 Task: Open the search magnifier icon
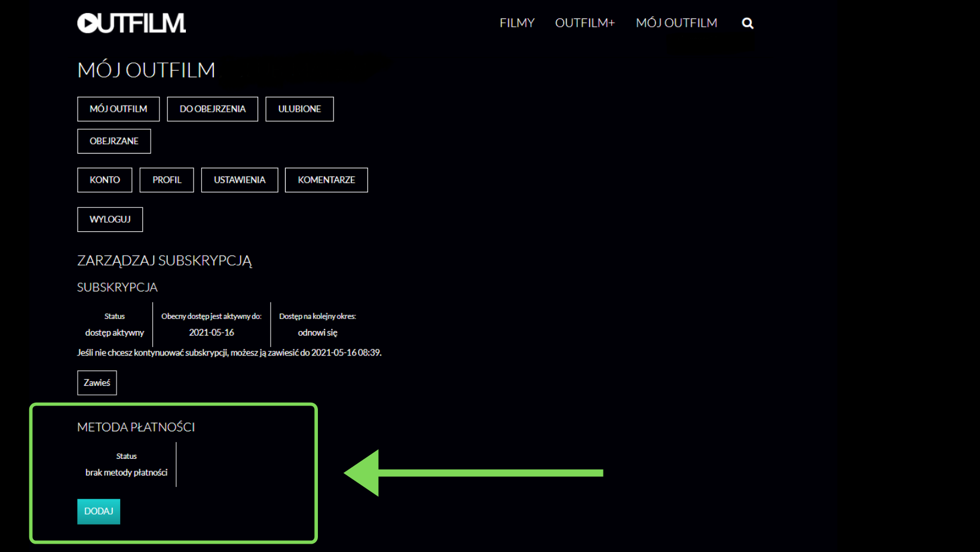pos(748,23)
